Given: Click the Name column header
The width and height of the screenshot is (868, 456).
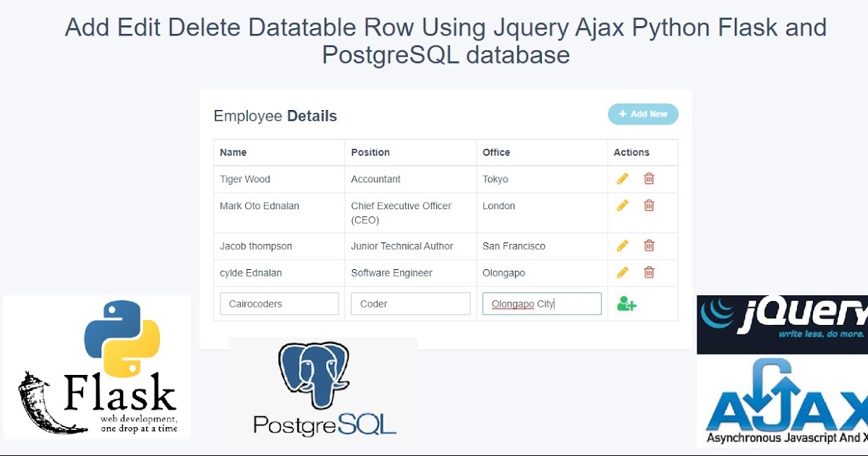Looking at the screenshot, I should (x=279, y=153).
